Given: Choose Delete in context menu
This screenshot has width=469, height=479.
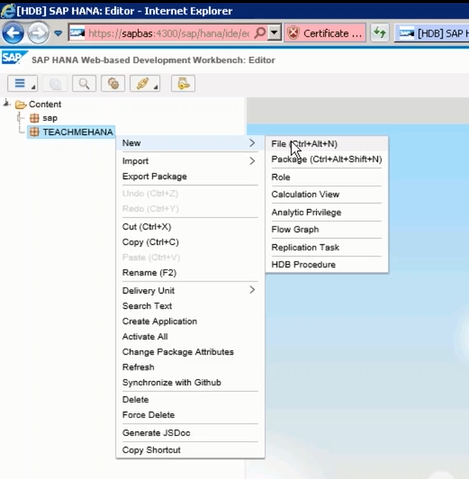Looking at the screenshot, I should pos(190,399).
